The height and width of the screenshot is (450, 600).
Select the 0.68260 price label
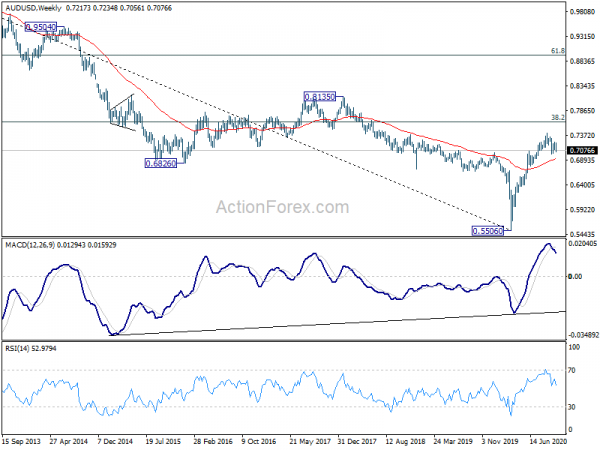point(161,164)
